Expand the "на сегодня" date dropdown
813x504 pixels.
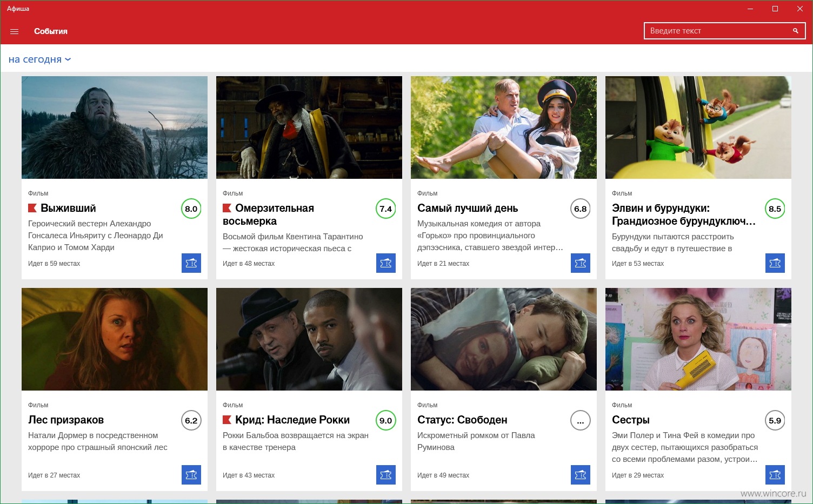tap(39, 59)
